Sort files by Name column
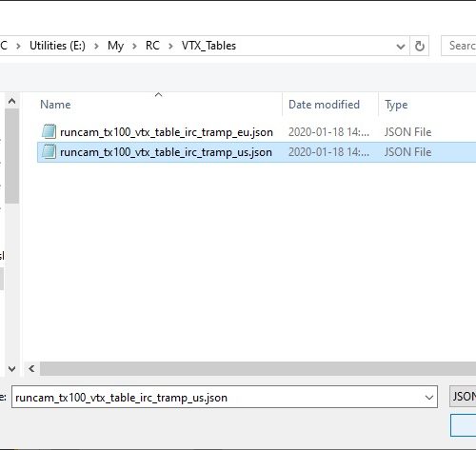 55,105
